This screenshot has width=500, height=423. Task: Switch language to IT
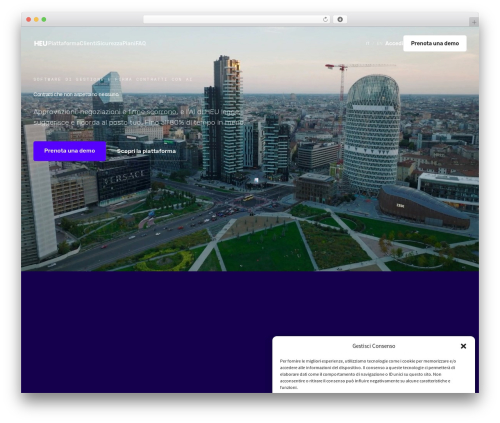click(x=368, y=43)
